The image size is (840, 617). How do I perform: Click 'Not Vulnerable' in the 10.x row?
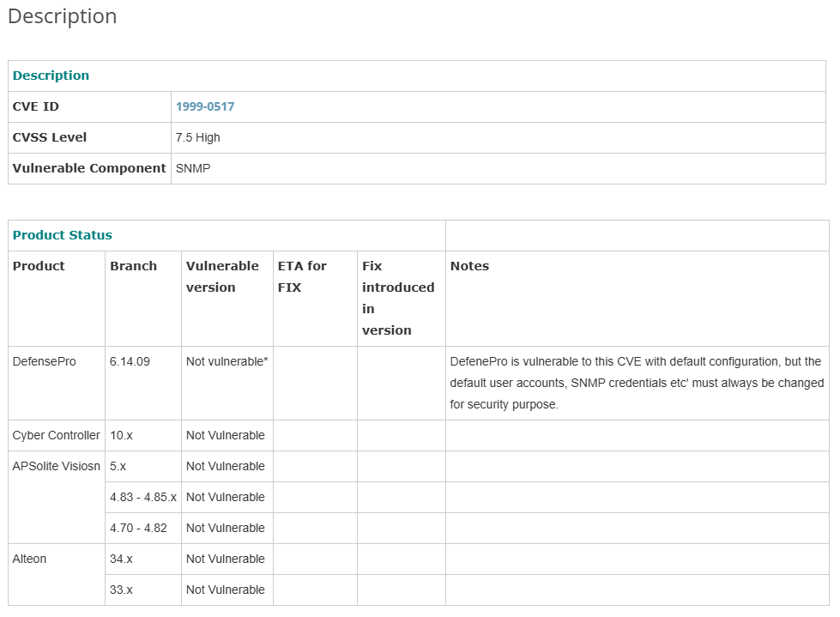click(226, 435)
